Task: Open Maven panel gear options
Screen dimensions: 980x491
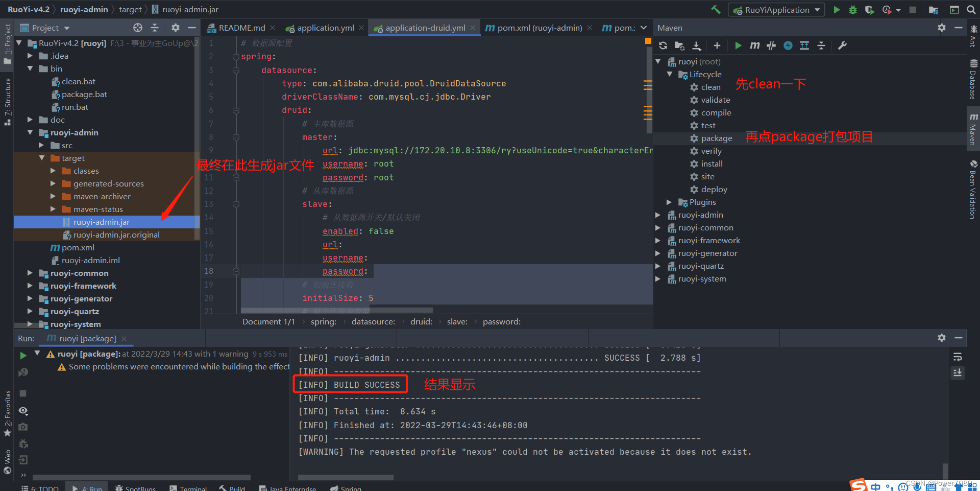Action: tap(942, 28)
